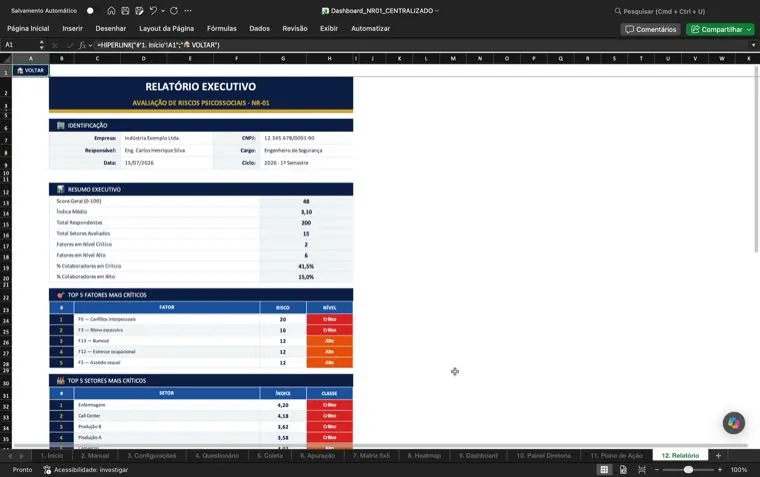The width and height of the screenshot is (760, 477).
Task: Expand the formula bar with right chevron
Action: (x=753, y=45)
